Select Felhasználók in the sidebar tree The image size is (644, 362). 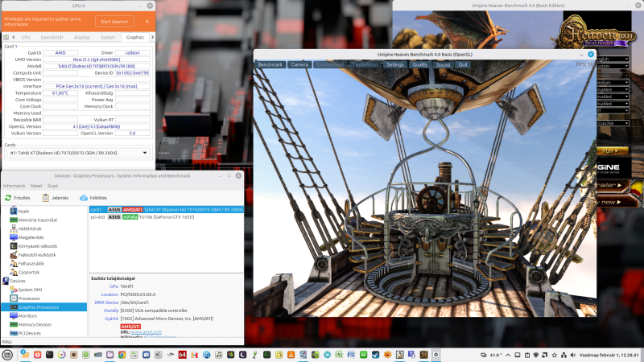click(31, 264)
